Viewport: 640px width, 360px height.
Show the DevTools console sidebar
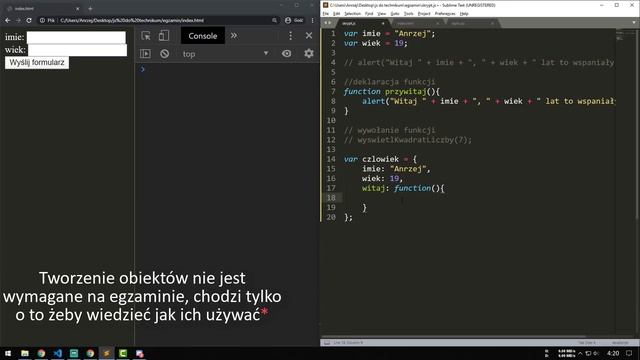point(145,53)
